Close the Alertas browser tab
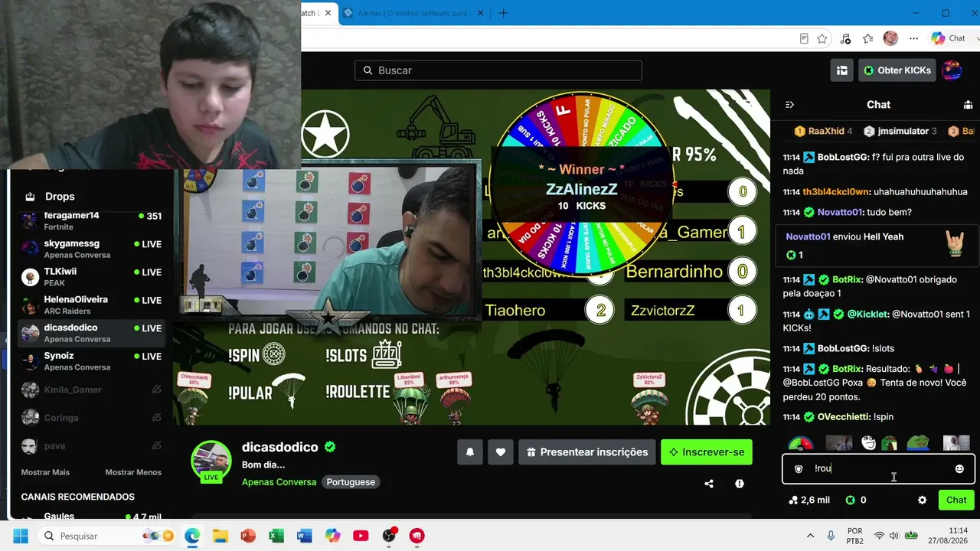The height and width of the screenshot is (551, 980). click(480, 13)
